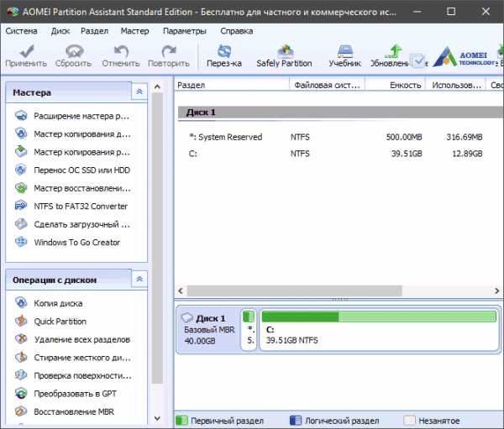
Task: Collapse the Операции с диском panel
Action: click(139, 279)
